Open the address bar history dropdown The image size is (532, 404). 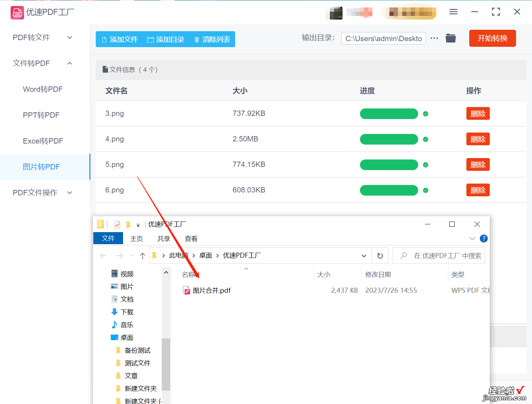click(364, 256)
